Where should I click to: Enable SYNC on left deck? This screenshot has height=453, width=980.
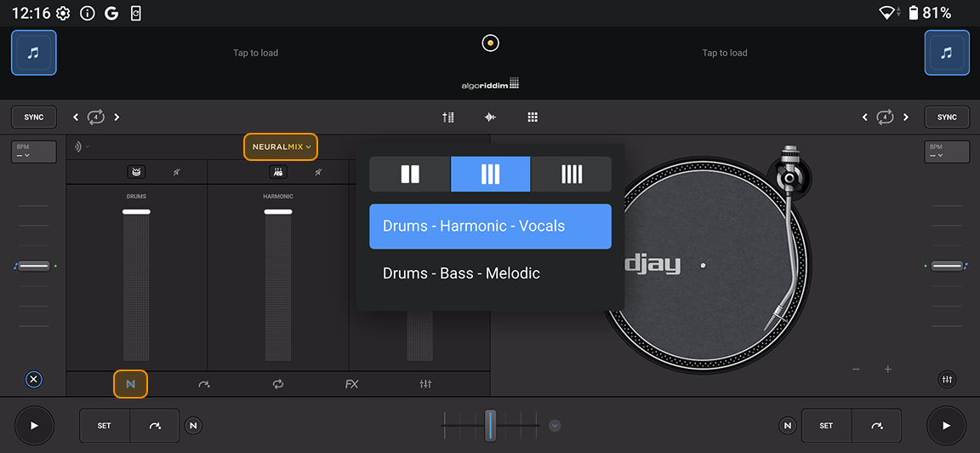34,117
